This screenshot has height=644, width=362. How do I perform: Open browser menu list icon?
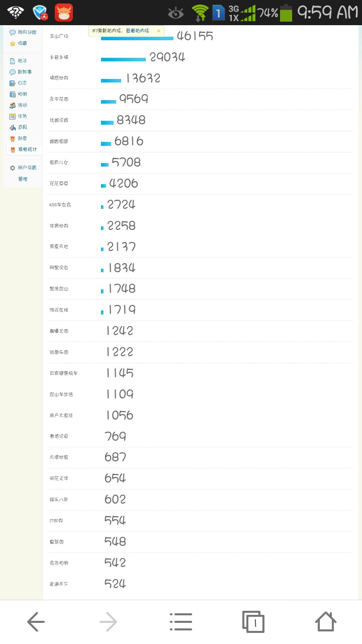click(181, 622)
